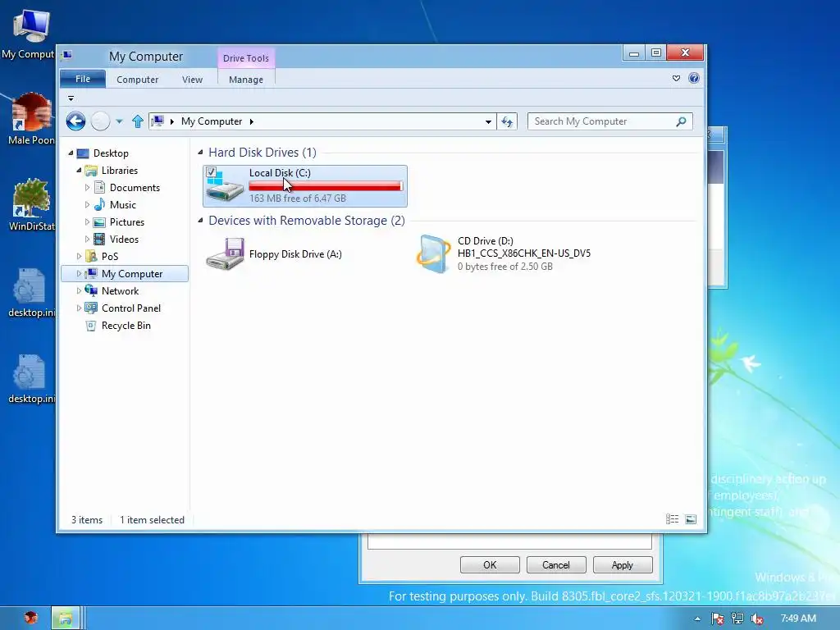
Task: Switch to details view layout icon
Action: 672,519
